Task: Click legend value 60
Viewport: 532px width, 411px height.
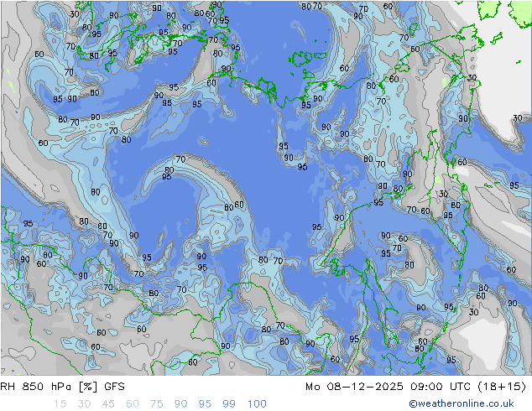Action: pyautogui.click(x=133, y=404)
